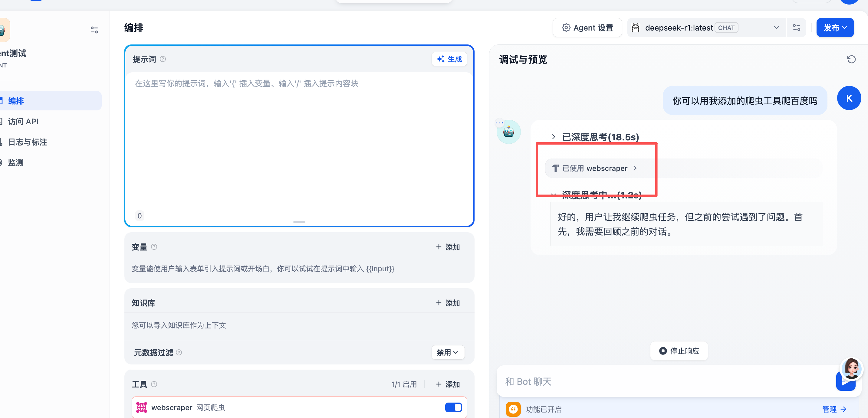
Task: Click the webscraper tool-used icon
Action: click(x=555, y=168)
